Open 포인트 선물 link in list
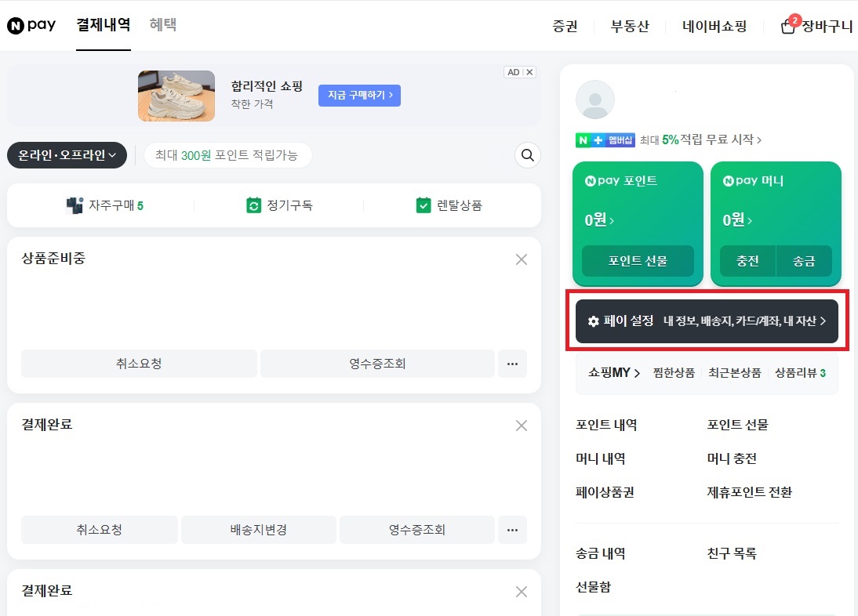 point(738,426)
